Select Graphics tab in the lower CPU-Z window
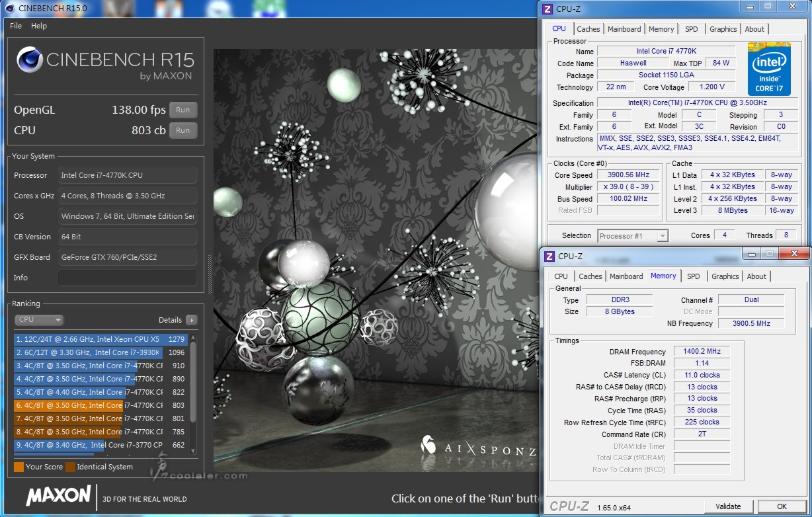Image resolution: width=812 pixels, height=517 pixels. click(725, 276)
